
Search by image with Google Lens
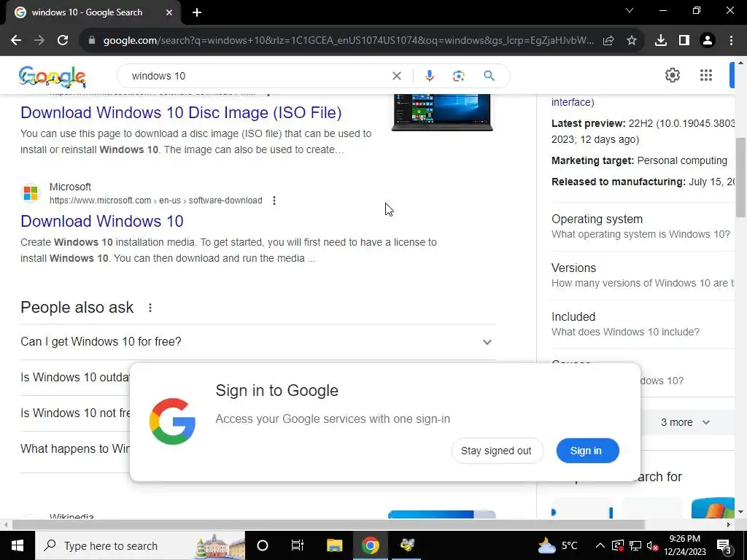click(458, 76)
